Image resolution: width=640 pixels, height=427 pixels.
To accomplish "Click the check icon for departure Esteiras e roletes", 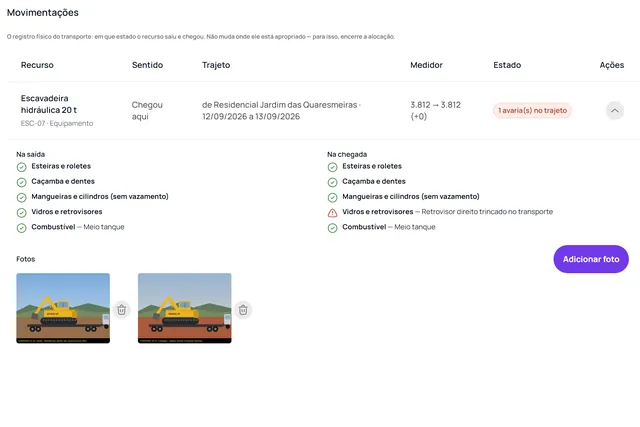I will click(22, 167).
